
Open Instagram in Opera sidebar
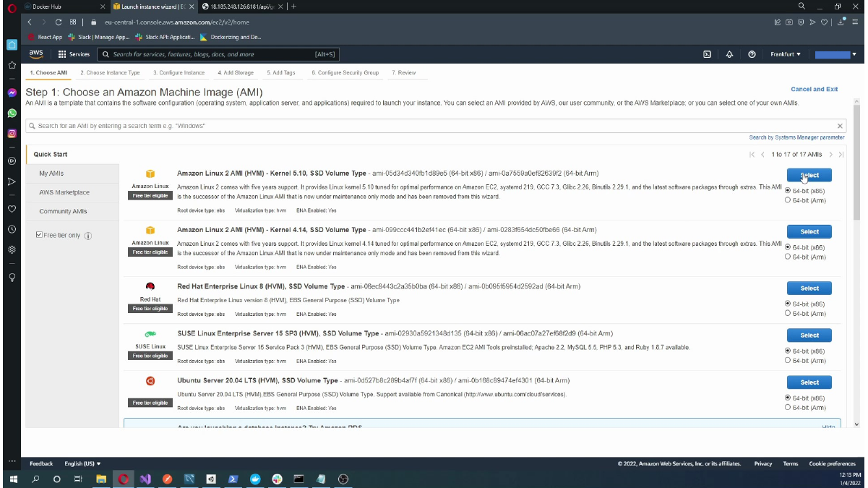click(12, 133)
